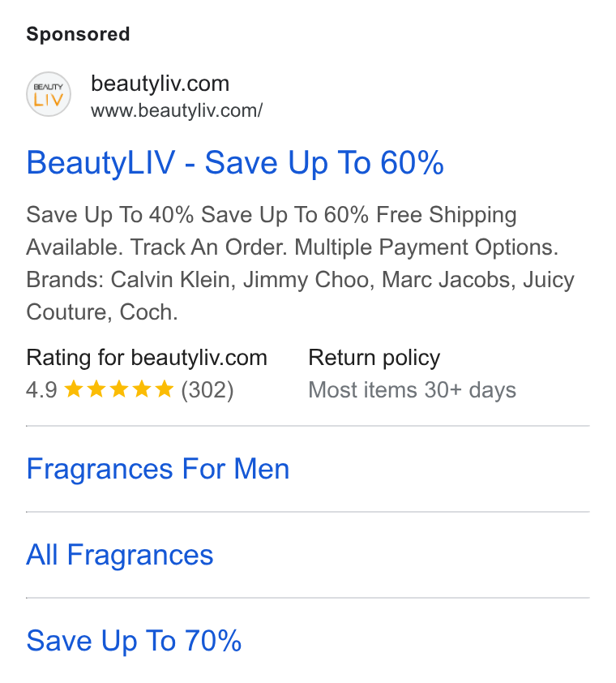Click the 4.9 rating score
This screenshot has height=683, width=616.
tap(41, 390)
